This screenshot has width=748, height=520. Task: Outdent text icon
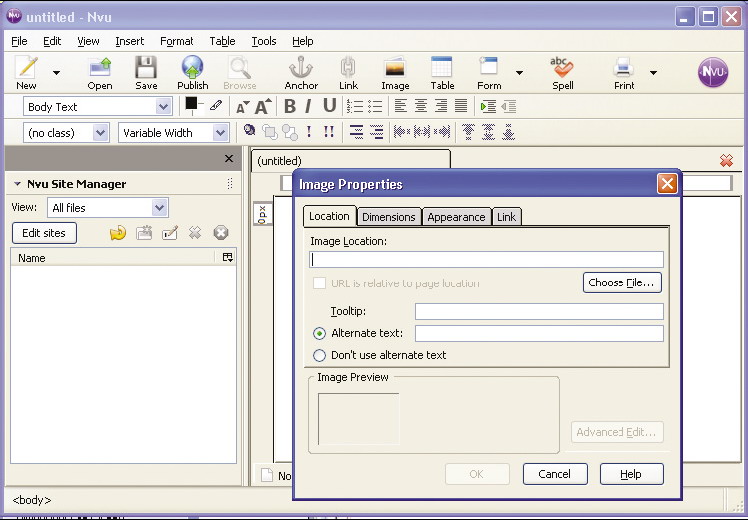(509, 106)
